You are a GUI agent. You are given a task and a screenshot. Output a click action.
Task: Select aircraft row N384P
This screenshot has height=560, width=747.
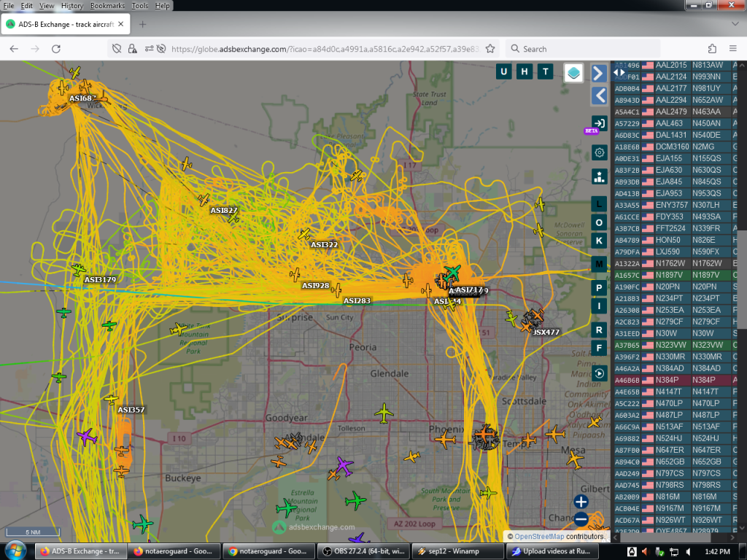pos(675,380)
